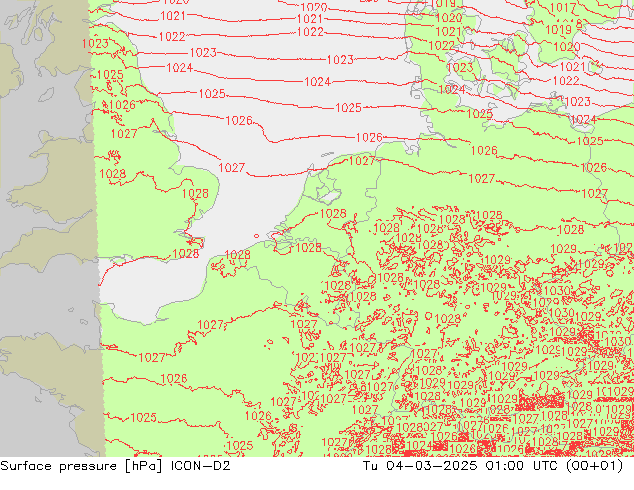
Task: Select the 'ICON-D2' model name label
Action: pos(201,466)
